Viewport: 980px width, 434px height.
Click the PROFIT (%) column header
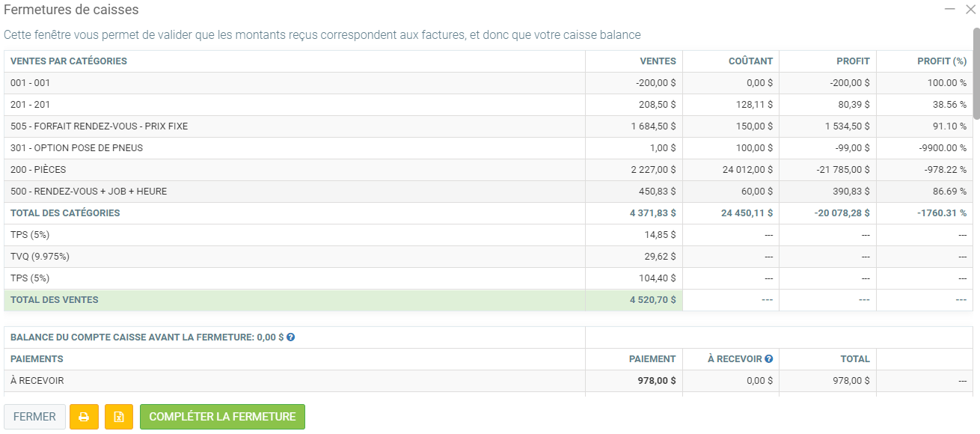[x=941, y=61]
